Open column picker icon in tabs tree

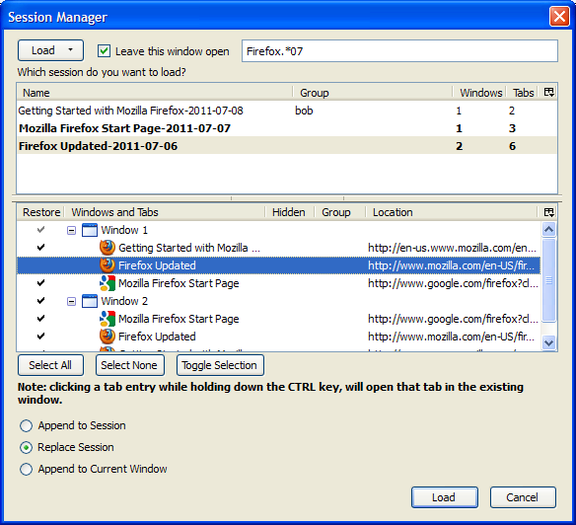549,212
